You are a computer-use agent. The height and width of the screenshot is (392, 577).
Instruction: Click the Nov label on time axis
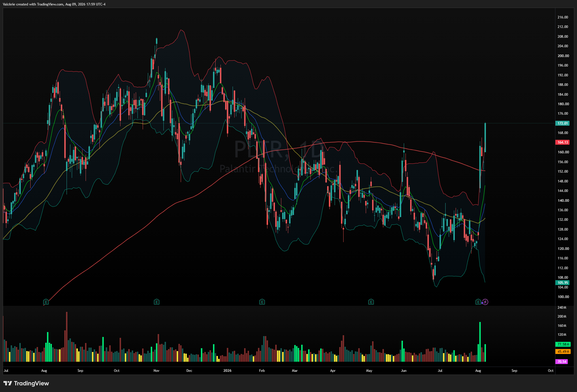(156, 371)
